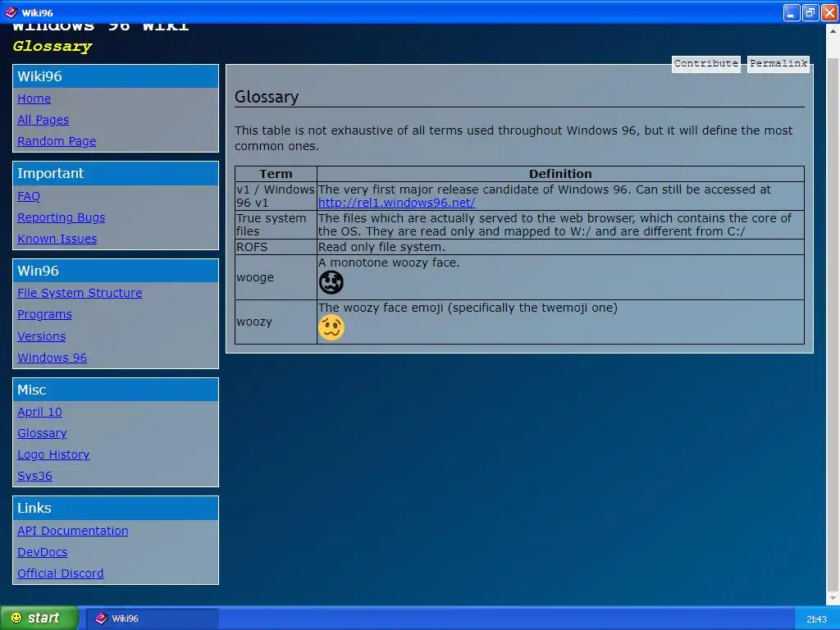840x630 pixels.
Task: Click the smiley icon on the start button
Action: (x=16, y=618)
